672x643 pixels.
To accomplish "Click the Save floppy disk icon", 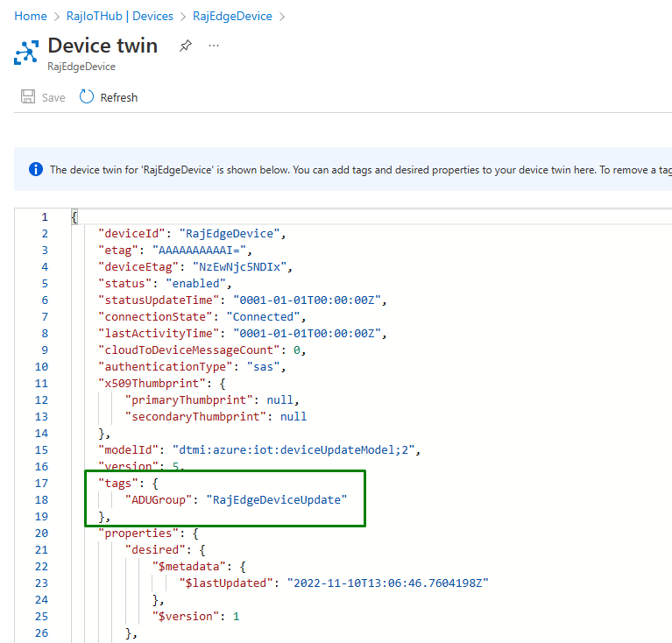I will (28, 97).
